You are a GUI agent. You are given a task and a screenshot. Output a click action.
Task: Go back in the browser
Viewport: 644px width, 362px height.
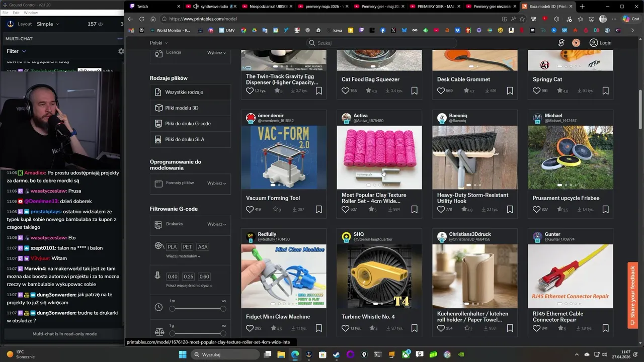[x=130, y=19]
